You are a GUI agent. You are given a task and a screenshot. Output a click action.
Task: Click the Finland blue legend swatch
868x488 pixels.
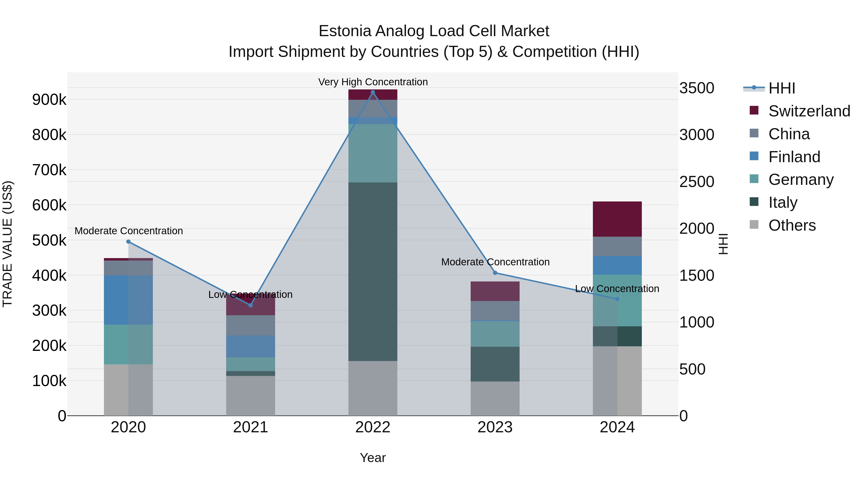coord(754,156)
